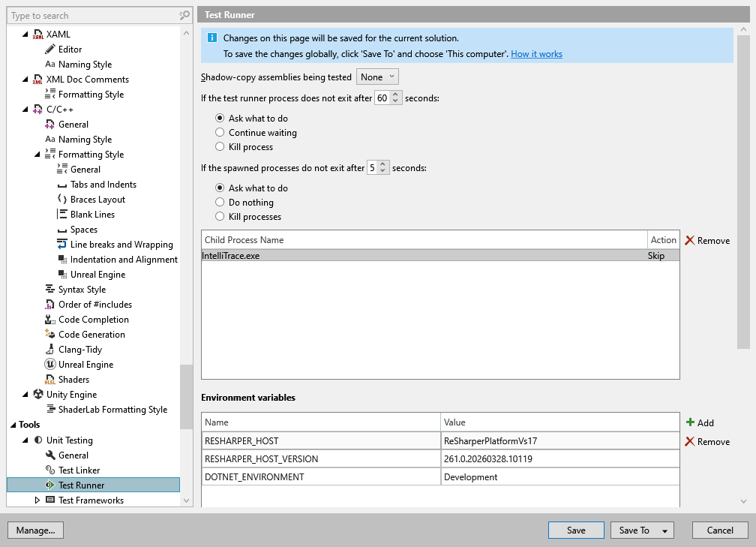The width and height of the screenshot is (756, 547).
Task: Select the 'Kill process' radio button
Action: pos(220,148)
